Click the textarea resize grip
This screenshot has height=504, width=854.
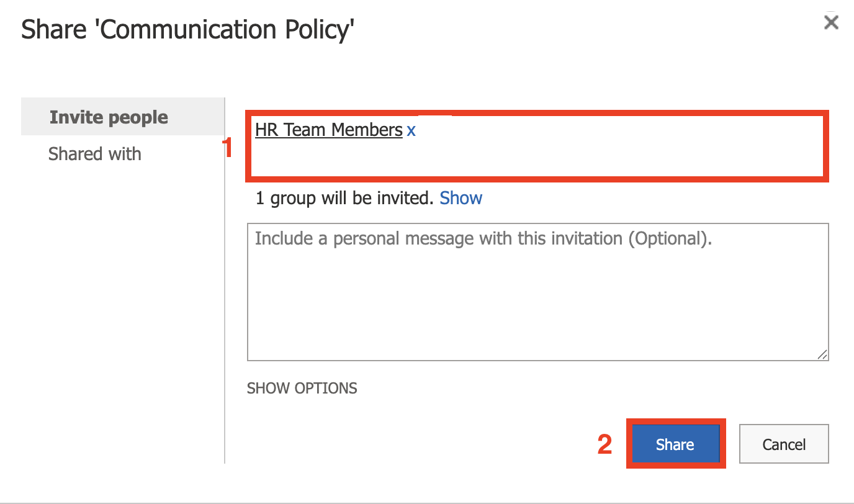[x=824, y=355]
